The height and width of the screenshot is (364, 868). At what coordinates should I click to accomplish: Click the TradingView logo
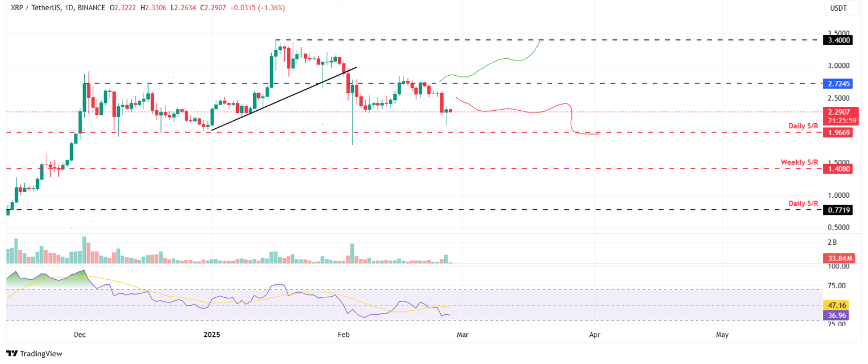(x=34, y=353)
